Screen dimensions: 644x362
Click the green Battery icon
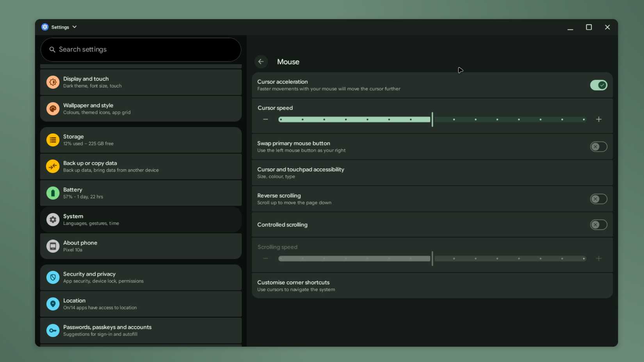coord(53,193)
